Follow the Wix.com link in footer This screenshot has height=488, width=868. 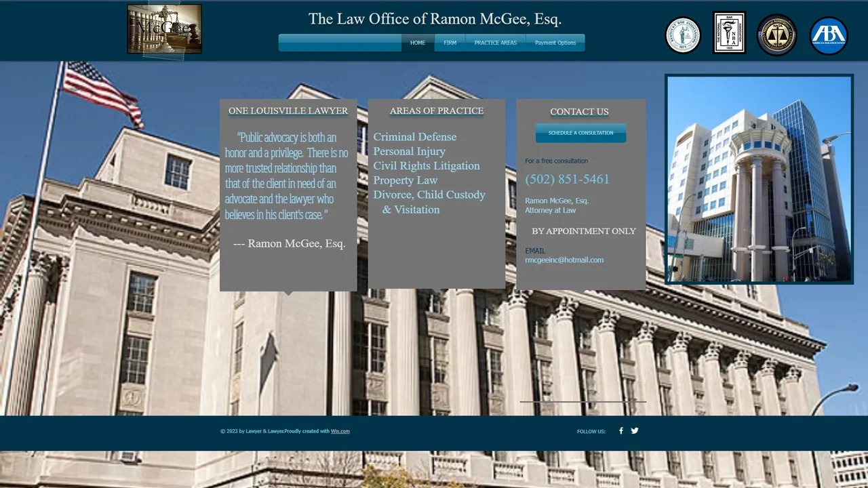pyautogui.click(x=340, y=431)
